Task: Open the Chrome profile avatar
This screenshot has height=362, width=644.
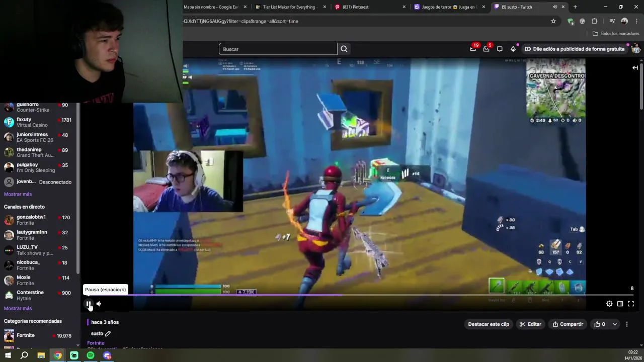Action: coord(624,21)
